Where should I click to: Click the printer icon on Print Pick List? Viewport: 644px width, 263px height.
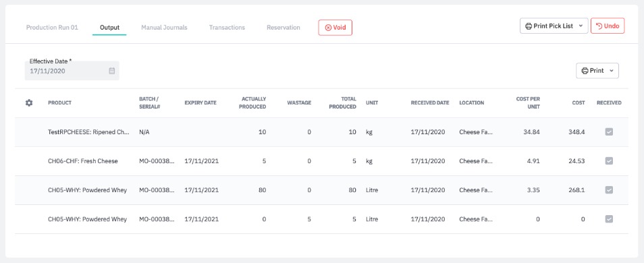pos(529,26)
